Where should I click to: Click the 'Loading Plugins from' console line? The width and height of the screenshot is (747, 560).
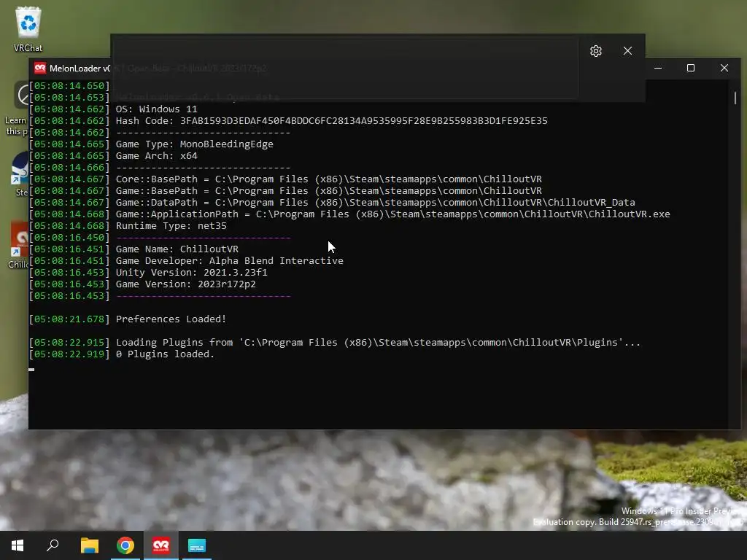pos(379,343)
